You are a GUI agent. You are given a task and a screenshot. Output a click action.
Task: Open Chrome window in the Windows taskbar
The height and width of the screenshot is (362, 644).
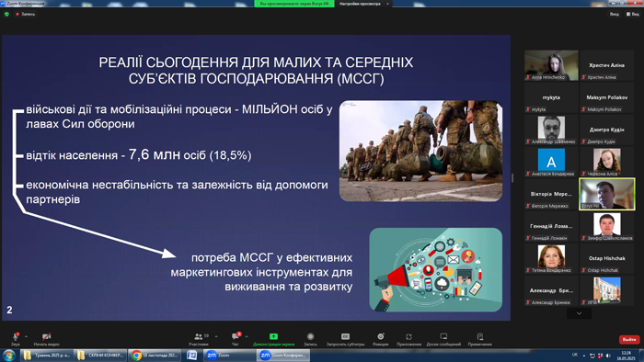[155, 356]
